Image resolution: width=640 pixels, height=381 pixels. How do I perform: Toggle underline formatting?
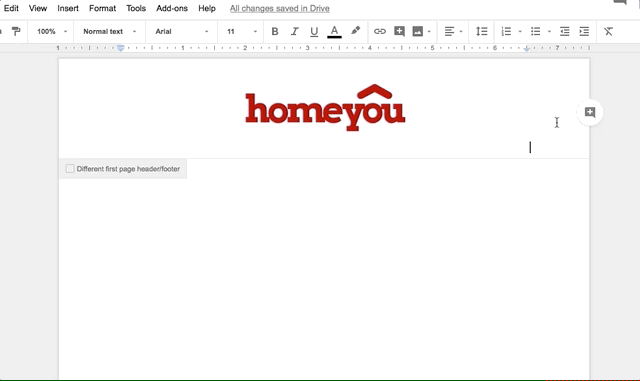314,31
